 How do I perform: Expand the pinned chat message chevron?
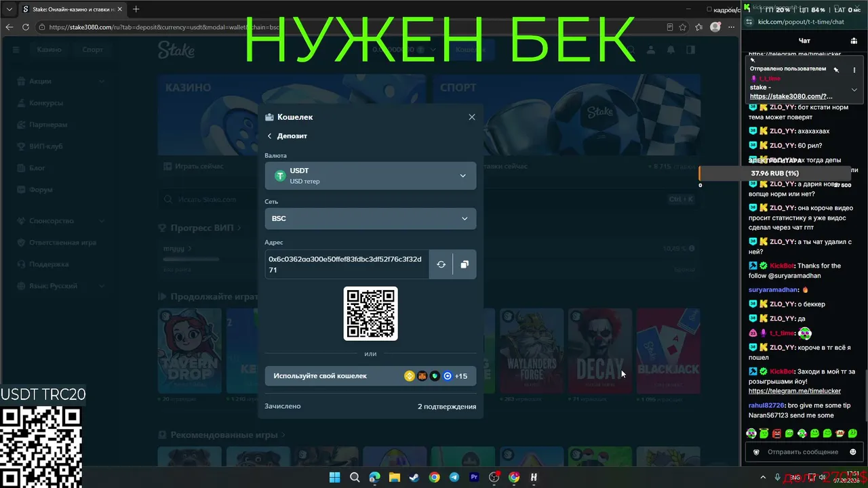(x=854, y=89)
